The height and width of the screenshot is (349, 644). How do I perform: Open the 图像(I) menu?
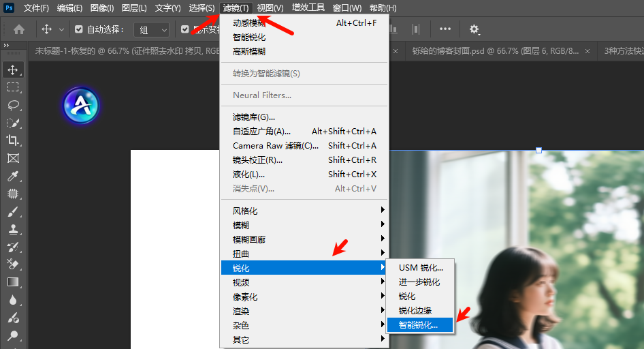pyautogui.click(x=102, y=7)
